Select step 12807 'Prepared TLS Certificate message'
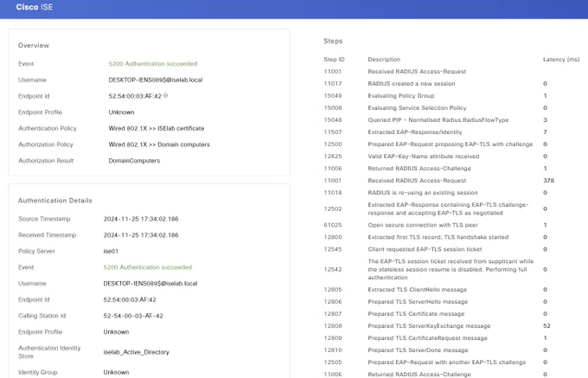The width and height of the screenshot is (588, 378). tap(416, 314)
